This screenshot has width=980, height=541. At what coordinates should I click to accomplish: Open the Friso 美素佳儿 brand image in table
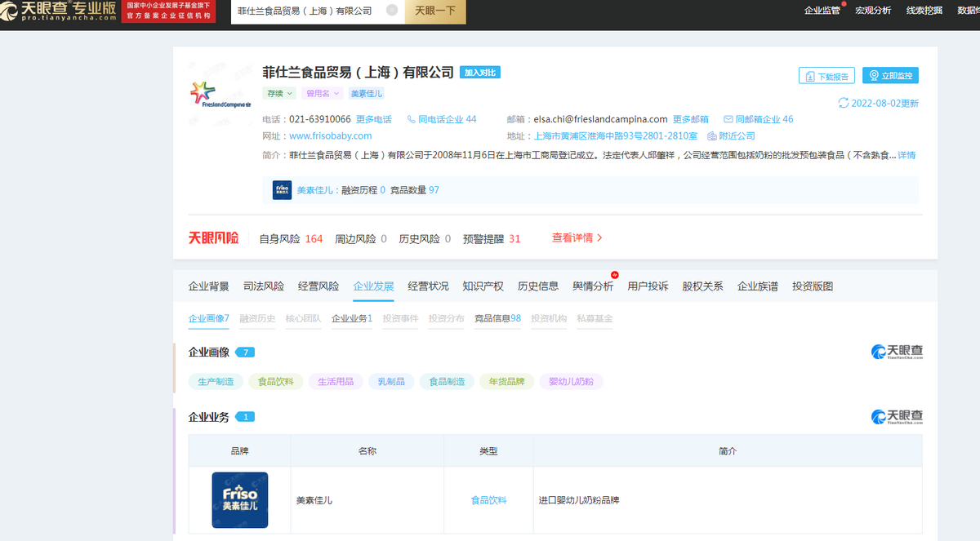[x=239, y=499]
